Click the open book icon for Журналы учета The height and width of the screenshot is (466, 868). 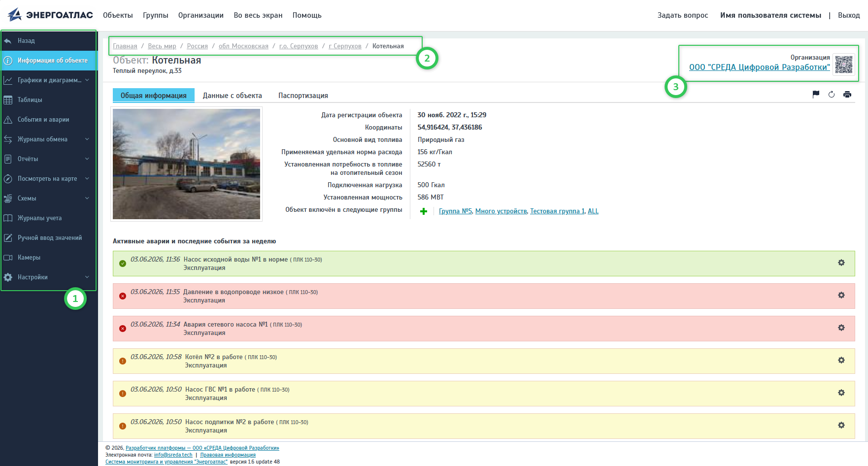8,218
